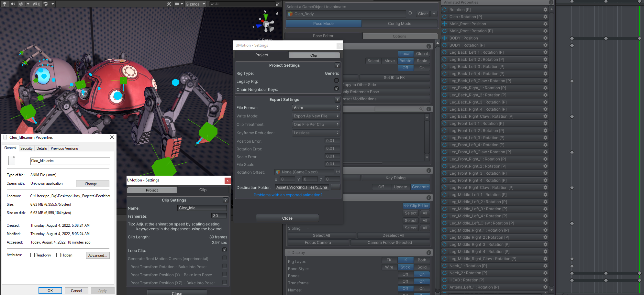Click the help icon in Project Settings
Image resolution: width=644 pixels, height=295 pixels.
pyautogui.click(x=337, y=65)
